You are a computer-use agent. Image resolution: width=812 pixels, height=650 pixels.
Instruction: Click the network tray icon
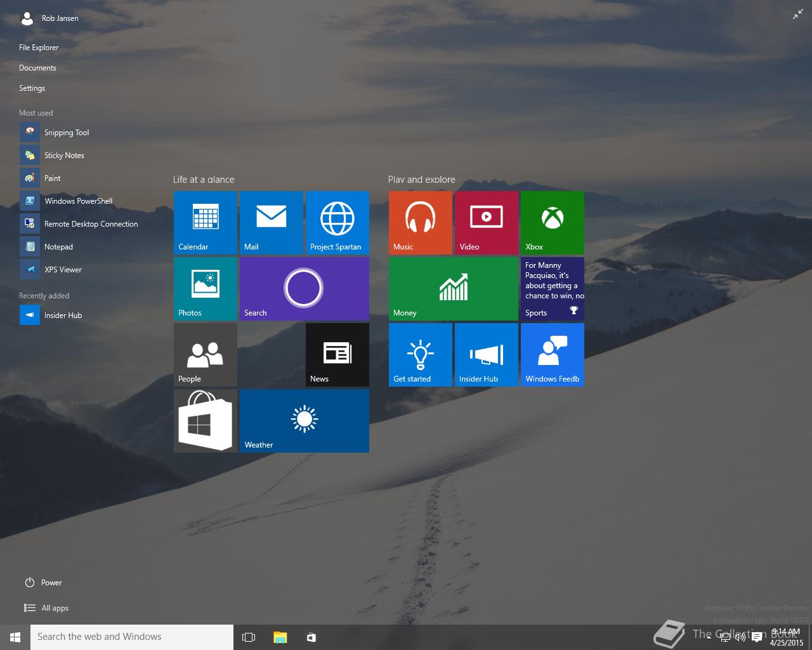click(x=725, y=637)
